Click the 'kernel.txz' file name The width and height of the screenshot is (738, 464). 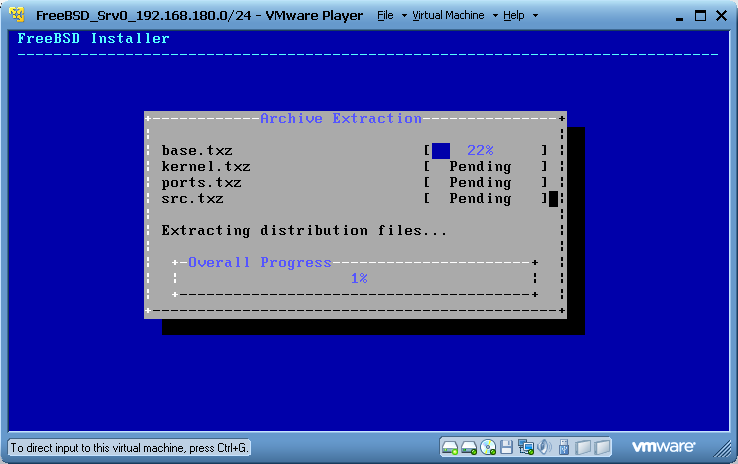tap(206, 167)
